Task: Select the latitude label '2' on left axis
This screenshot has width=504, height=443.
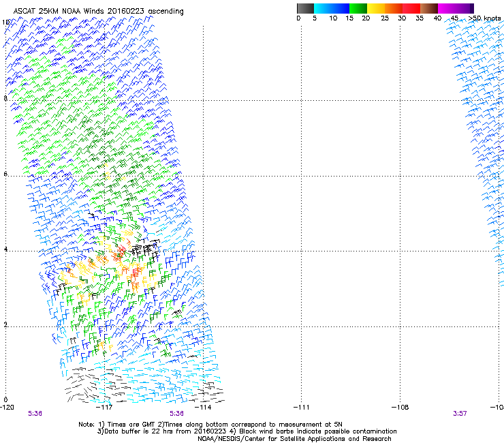Action: 5,324
